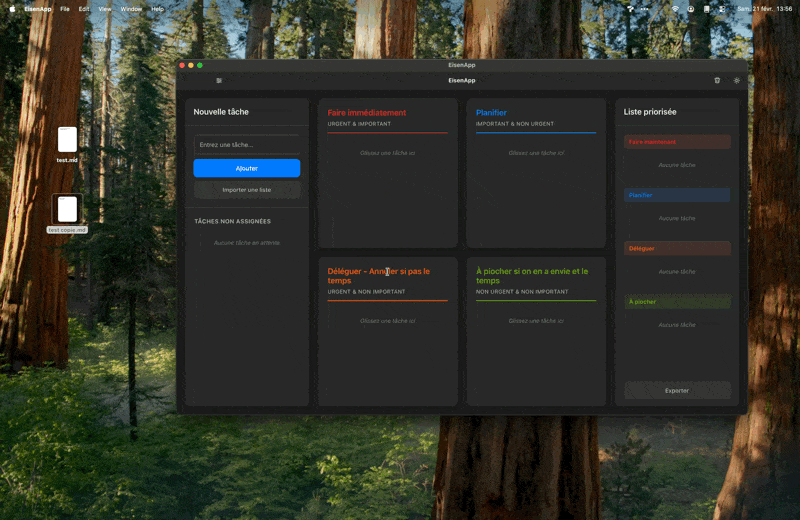
Task: Select the green À piocher list header
Action: pos(677,302)
